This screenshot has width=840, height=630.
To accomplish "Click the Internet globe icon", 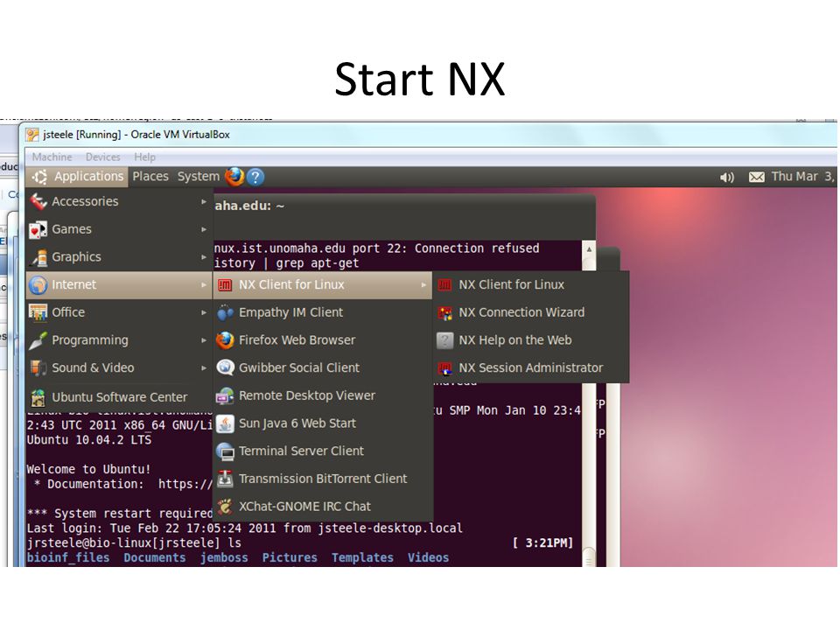I will click(38, 285).
